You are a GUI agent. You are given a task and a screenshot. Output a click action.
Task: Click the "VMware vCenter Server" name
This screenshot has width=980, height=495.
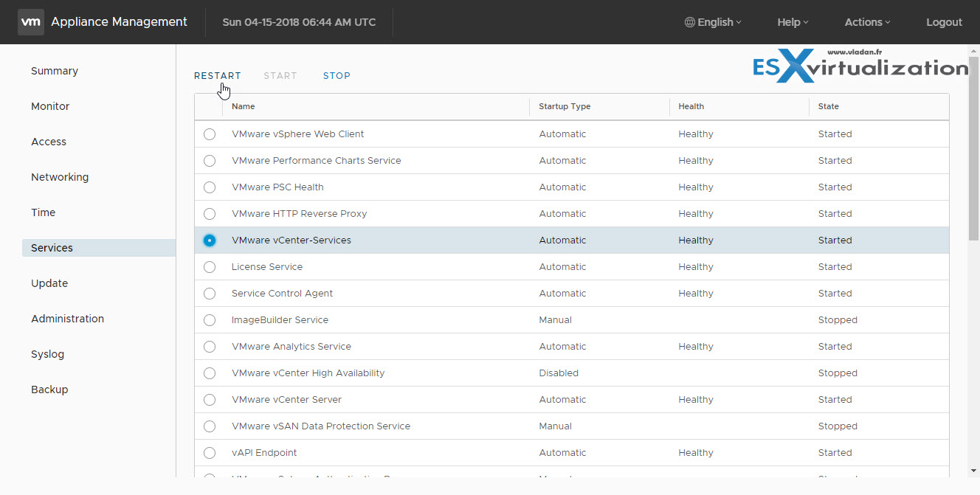pyautogui.click(x=287, y=400)
